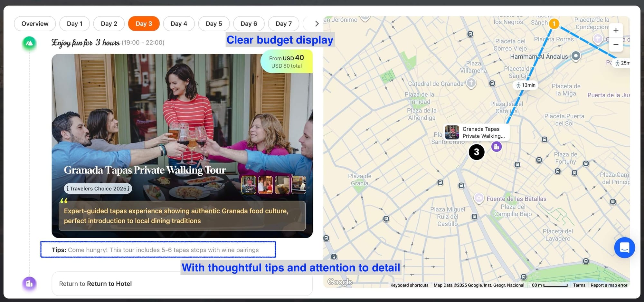Go to the Day 7 tab

pyautogui.click(x=283, y=24)
